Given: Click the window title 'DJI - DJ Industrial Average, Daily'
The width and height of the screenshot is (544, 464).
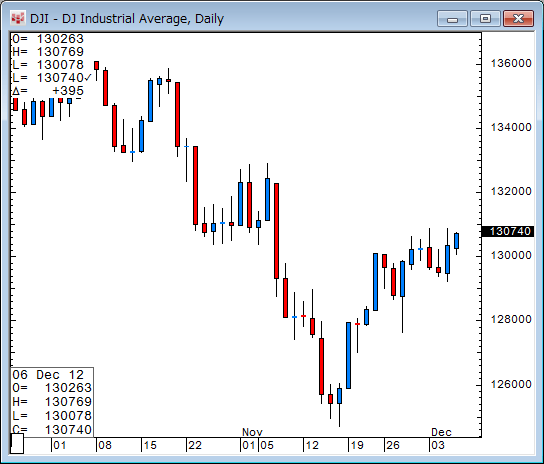Looking at the screenshot, I should pyautogui.click(x=127, y=18).
